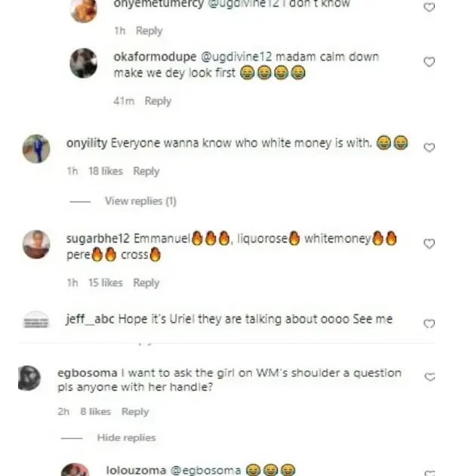Open okaformodupe's profile picture
Viewport: 453px width, 476px height.
click(84, 63)
